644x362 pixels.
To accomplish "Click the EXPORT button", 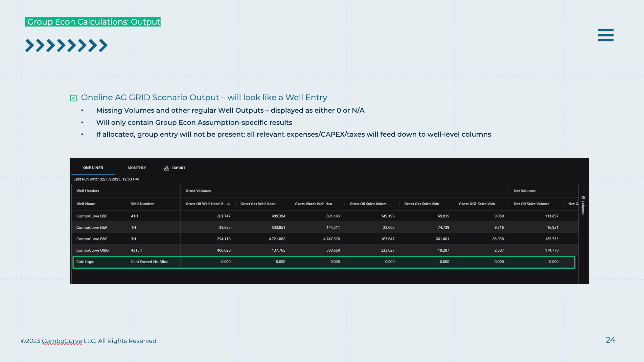I will pos(178,168).
